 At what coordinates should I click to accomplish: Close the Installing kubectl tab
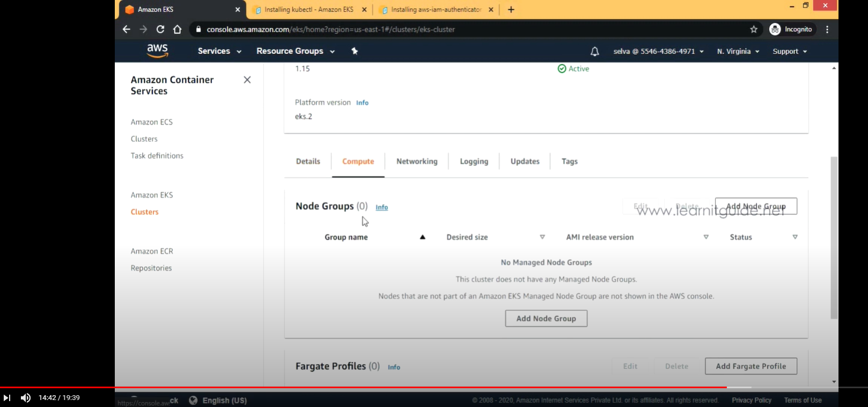364,10
